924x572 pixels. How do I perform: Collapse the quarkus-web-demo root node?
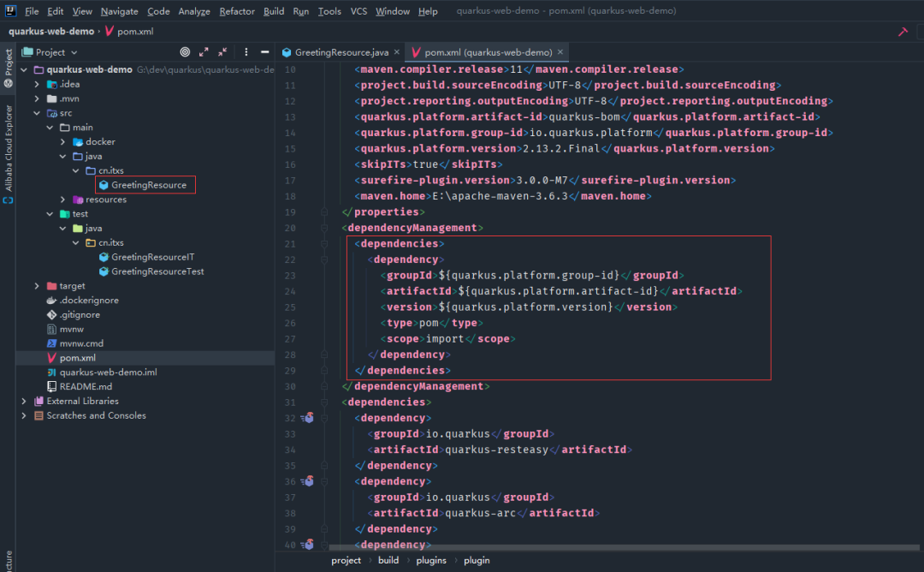click(x=24, y=69)
